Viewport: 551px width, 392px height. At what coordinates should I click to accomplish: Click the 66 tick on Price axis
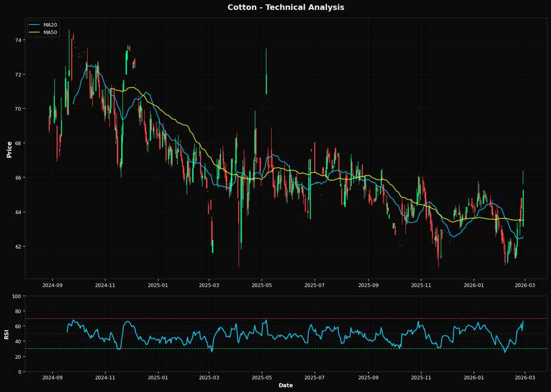coord(19,178)
